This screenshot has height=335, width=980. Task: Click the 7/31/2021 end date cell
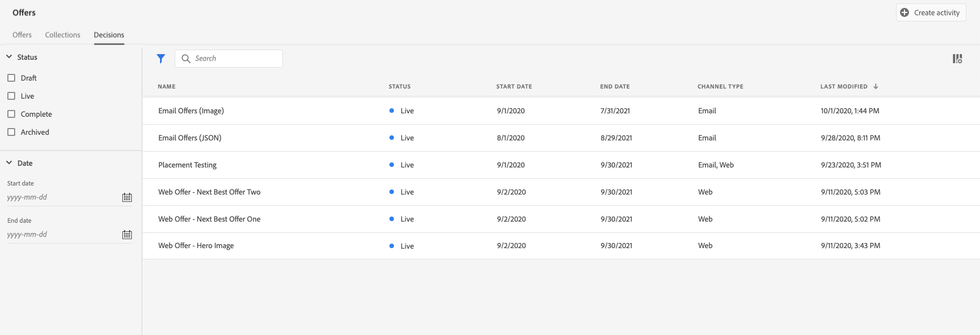tap(615, 111)
